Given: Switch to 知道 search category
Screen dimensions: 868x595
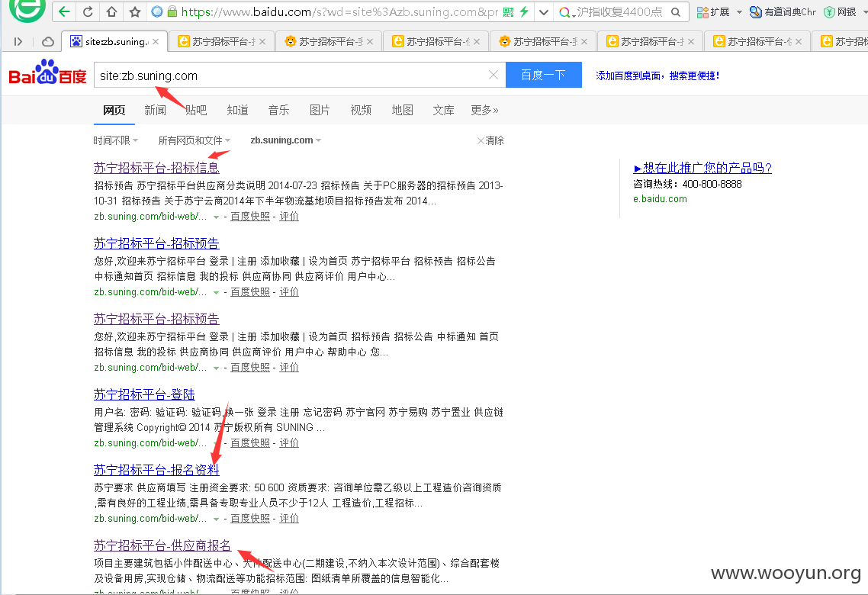Looking at the screenshot, I should click(237, 110).
